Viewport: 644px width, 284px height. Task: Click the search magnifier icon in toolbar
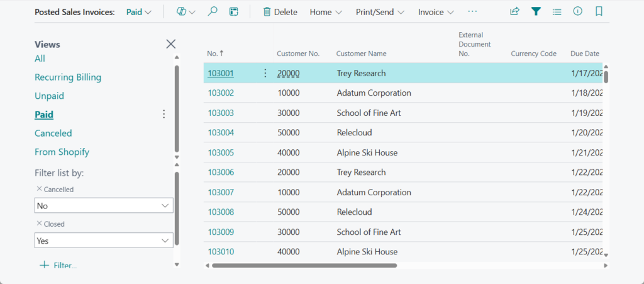pos(213,12)
